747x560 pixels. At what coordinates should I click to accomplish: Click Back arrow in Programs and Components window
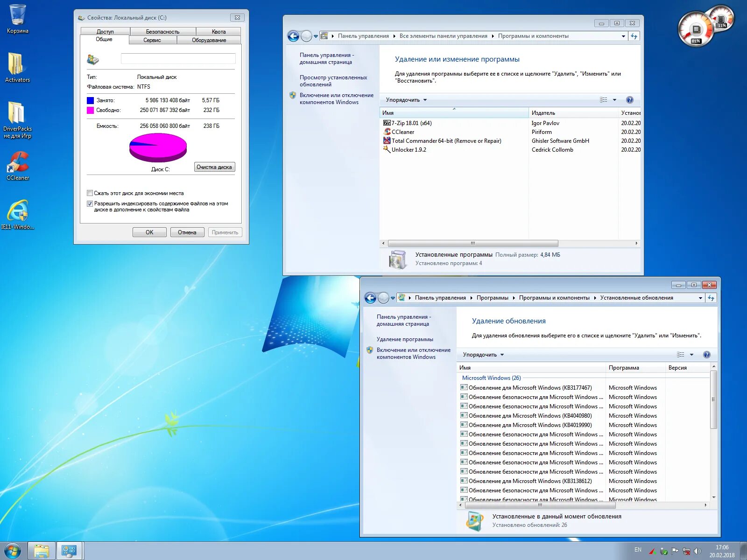coord(293,36)
